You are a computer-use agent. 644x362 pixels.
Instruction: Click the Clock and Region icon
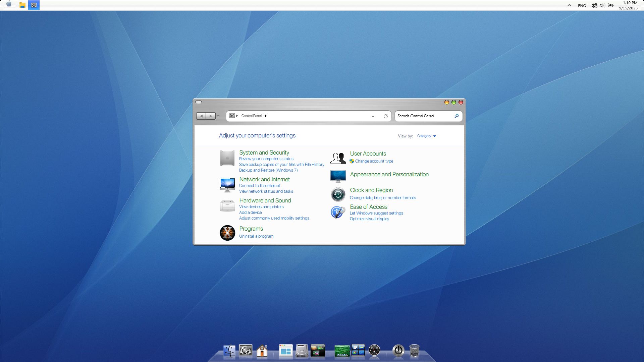(338, 194)
